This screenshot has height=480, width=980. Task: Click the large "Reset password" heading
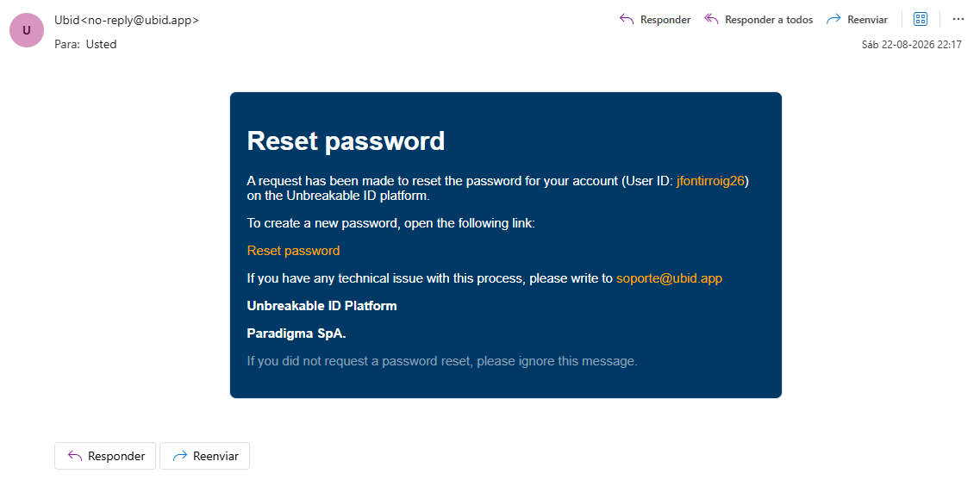tap(346, 140)
